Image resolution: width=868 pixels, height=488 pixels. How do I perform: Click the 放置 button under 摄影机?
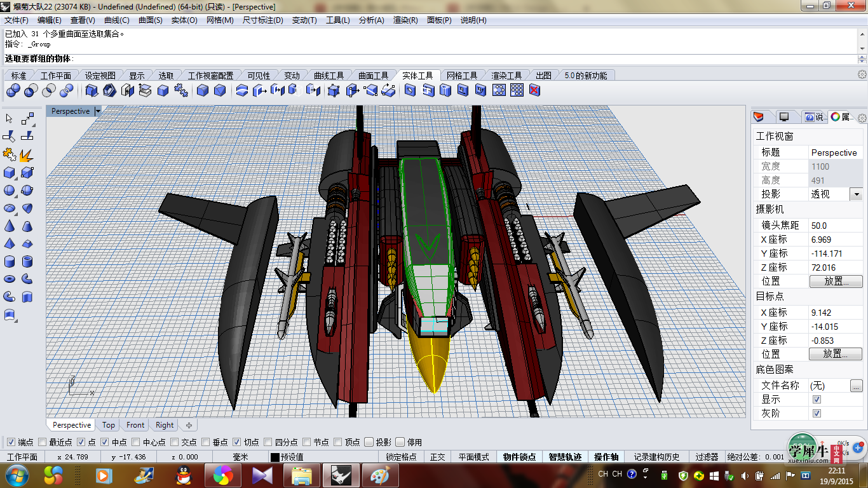[x=836, y=281]
